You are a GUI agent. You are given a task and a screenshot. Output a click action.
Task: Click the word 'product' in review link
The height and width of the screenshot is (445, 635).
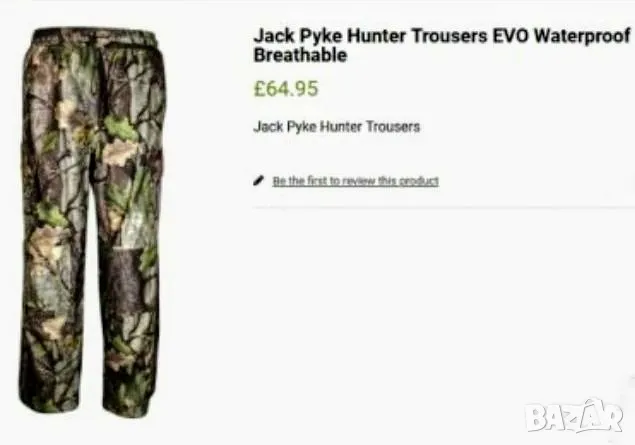point(419,181)
